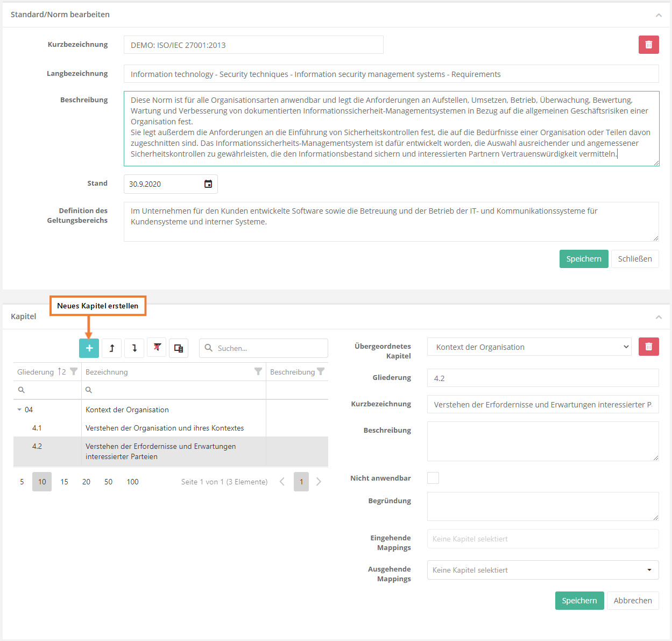Open the Bezeichnung column filter funnel

(x=258, y=372)
